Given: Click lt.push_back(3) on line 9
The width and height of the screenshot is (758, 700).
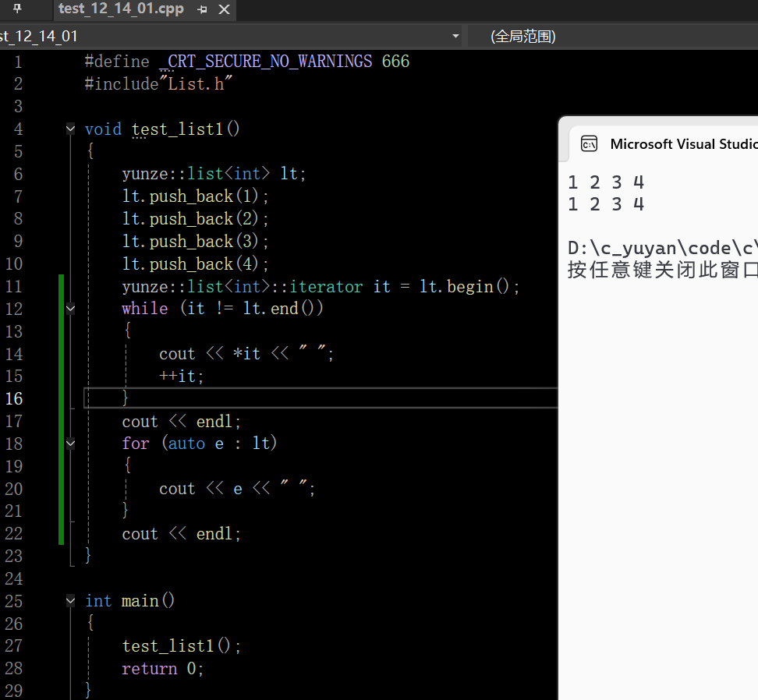Looking at the screenshot, I should coord(195,242).
